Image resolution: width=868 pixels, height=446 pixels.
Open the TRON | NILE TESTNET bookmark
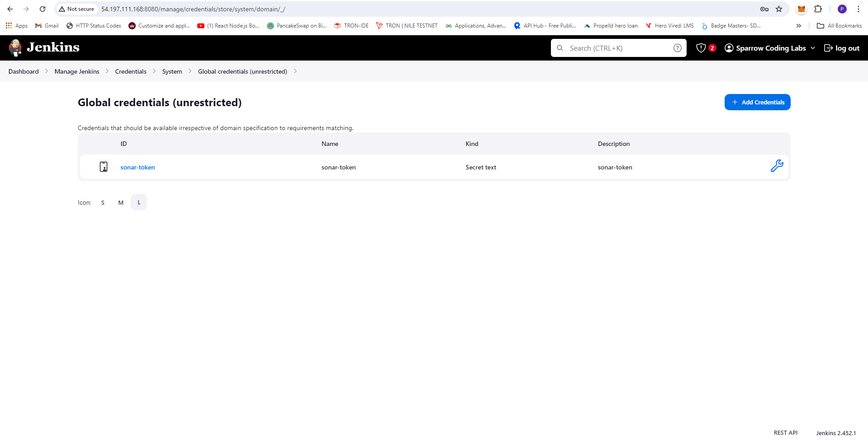pos(407,26)
